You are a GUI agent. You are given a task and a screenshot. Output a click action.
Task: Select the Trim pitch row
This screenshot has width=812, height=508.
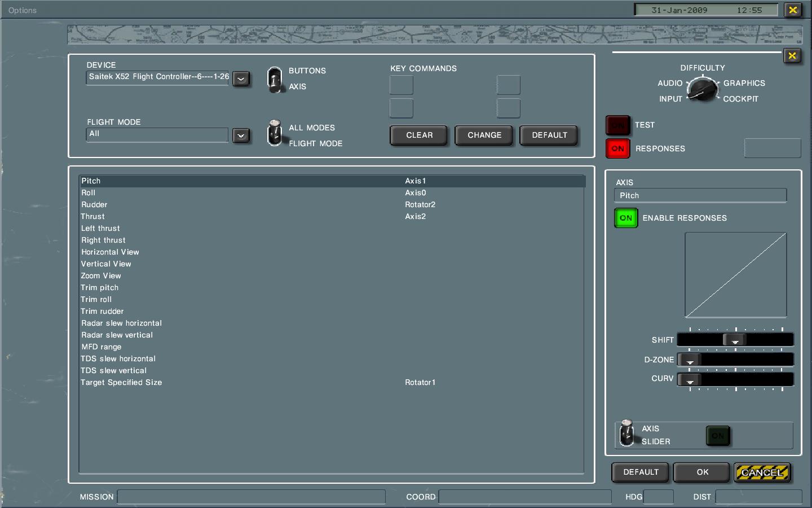332,288
